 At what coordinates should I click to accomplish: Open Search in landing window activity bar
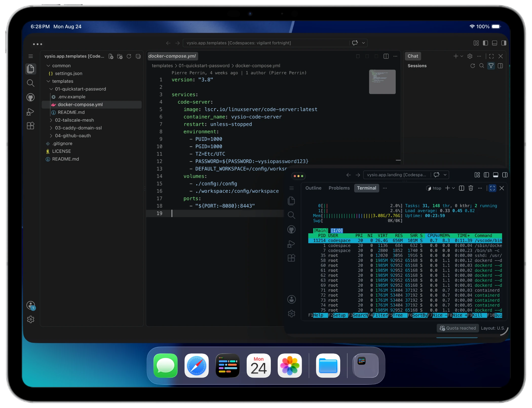tap(292, 215)
